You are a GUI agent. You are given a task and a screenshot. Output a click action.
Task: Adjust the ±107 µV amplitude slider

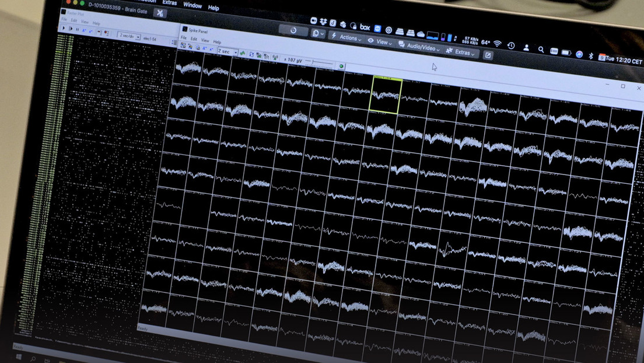(313, 62)
